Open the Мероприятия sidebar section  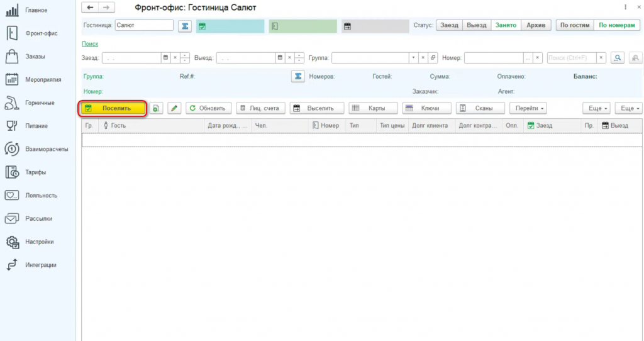point(33,79)
